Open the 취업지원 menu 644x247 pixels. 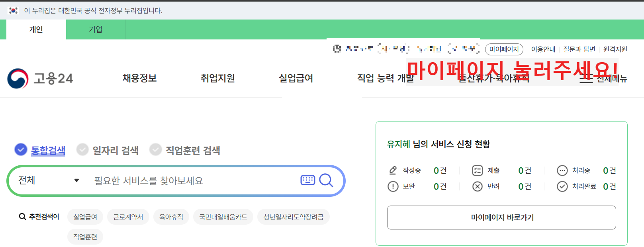217,78
